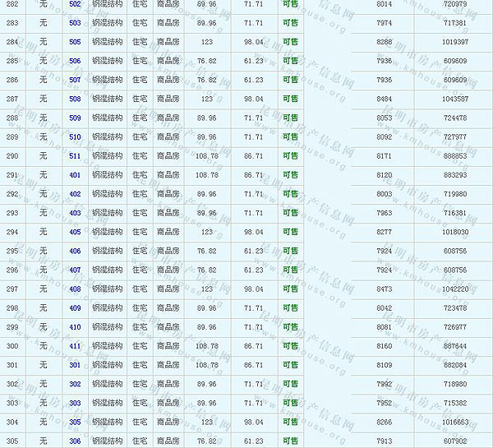Open room number 502 link
This screenshot has height=448, width=493.
click(75, 4)
